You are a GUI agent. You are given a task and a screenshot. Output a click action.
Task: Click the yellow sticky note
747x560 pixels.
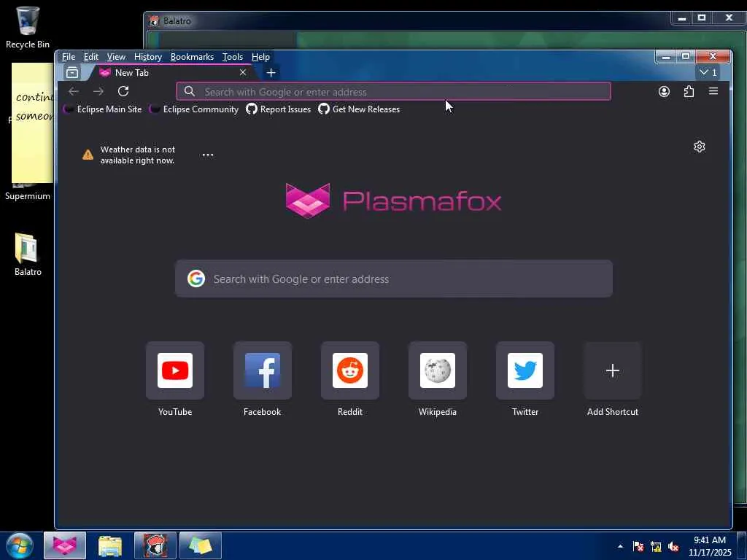point(32,122)
